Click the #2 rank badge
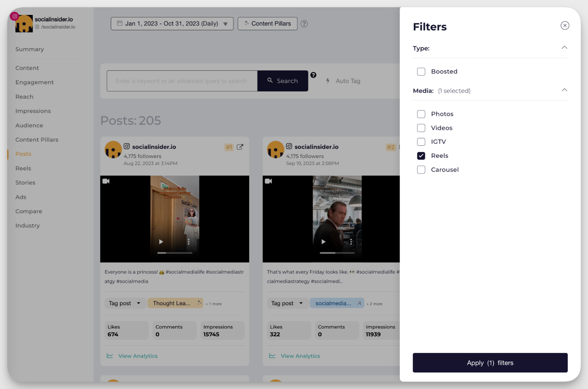588x389 pixels. [391, 147]
